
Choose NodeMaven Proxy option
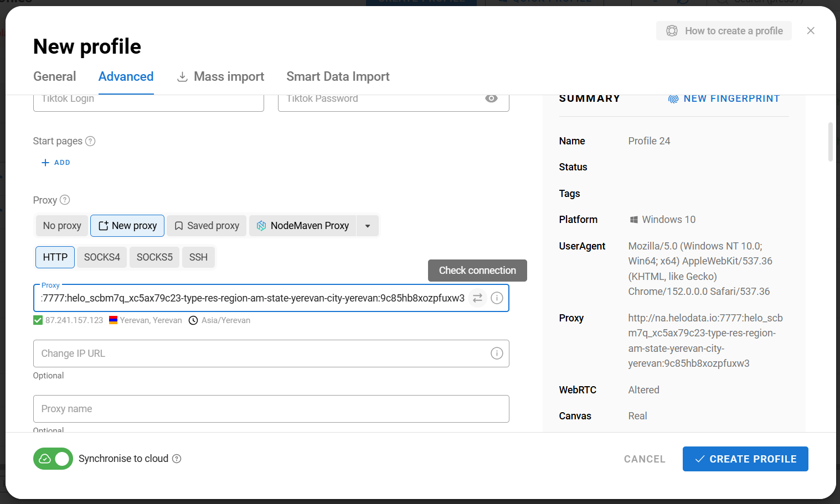pyautogui.click(x=303, y=226)
